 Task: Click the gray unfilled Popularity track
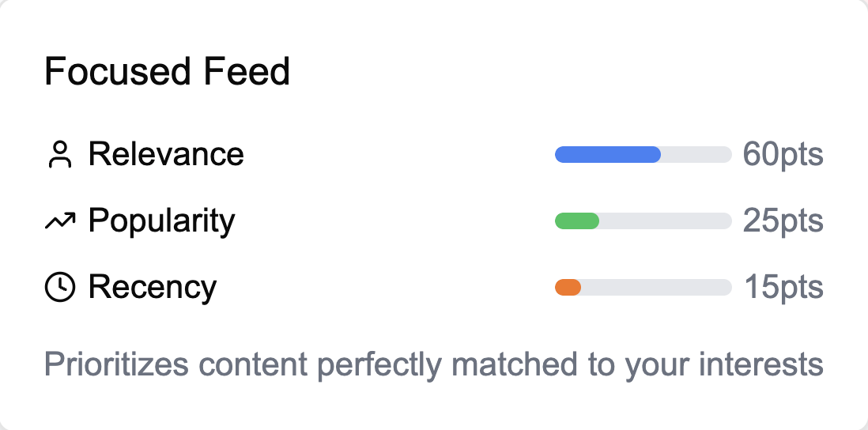664,221
